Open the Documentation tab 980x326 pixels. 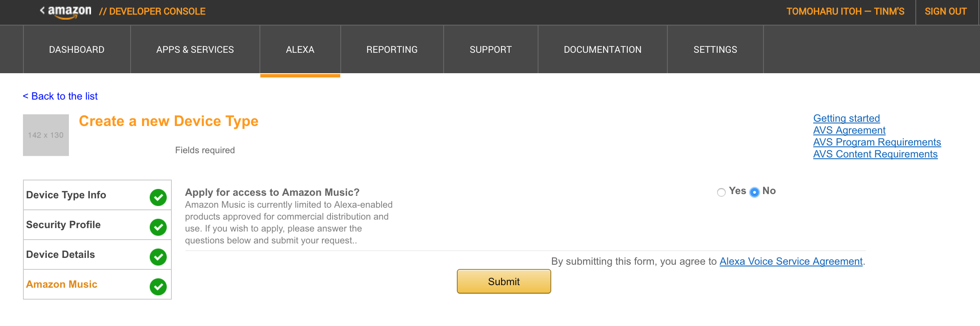click(602, 49)
